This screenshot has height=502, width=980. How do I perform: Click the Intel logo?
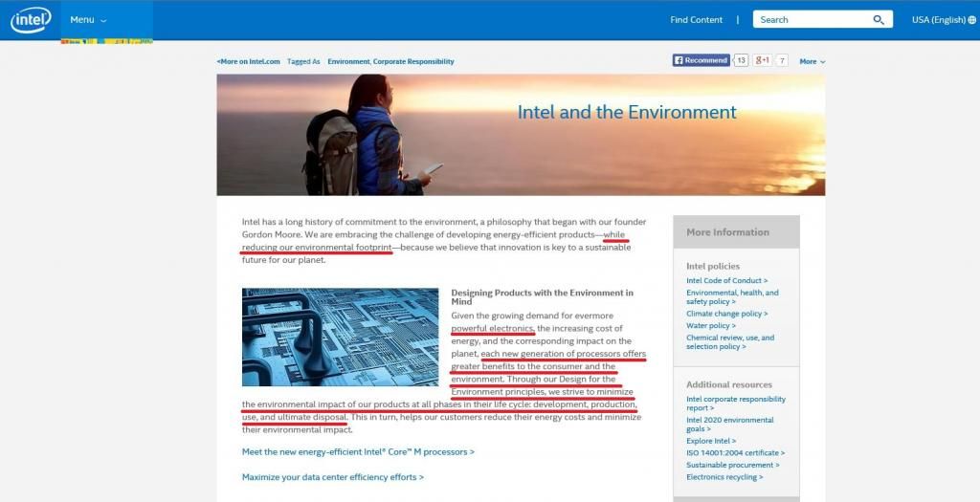point(31,20)
